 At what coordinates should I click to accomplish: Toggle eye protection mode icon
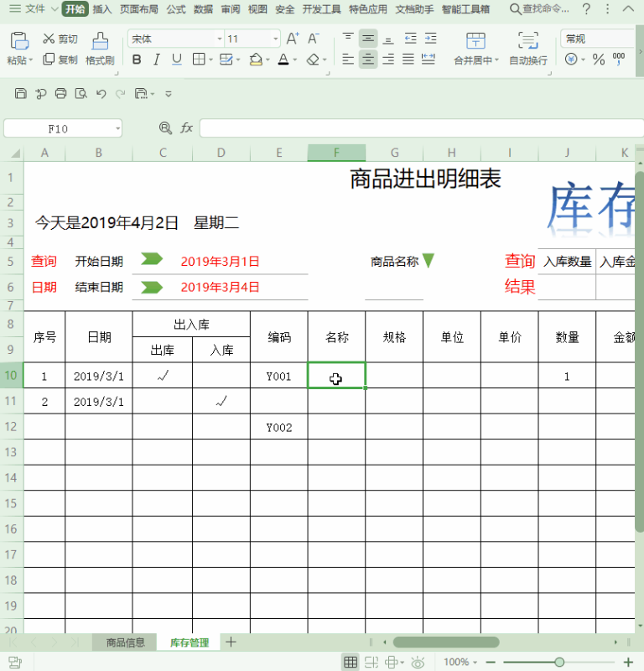[418, 662]
